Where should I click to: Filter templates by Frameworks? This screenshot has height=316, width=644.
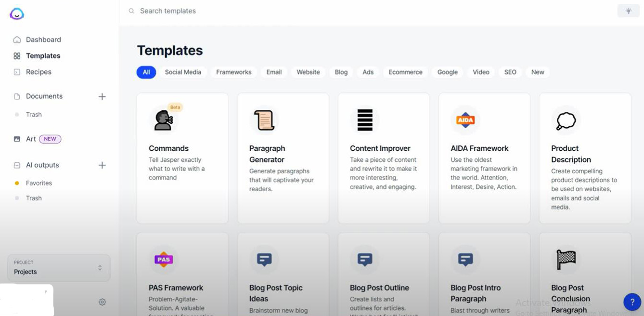point(234,72)
